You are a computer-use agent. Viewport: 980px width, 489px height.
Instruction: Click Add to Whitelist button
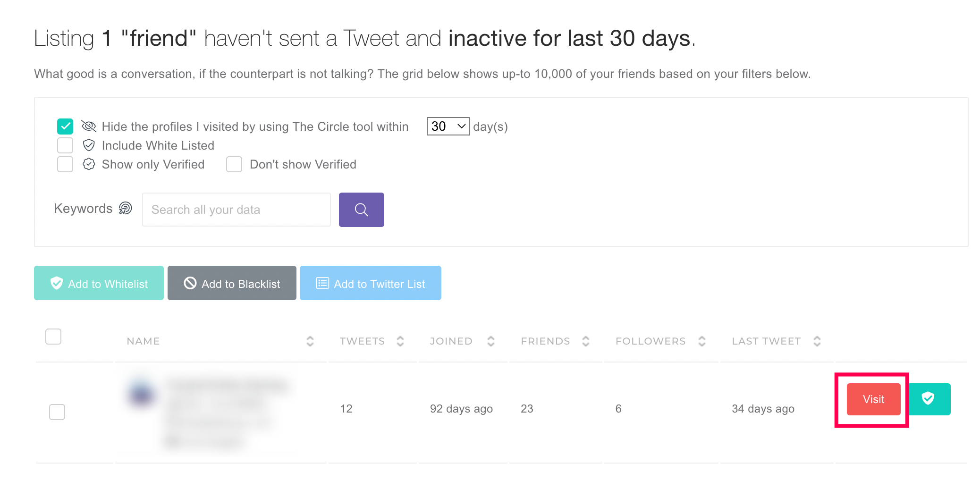tap(99, 283)
